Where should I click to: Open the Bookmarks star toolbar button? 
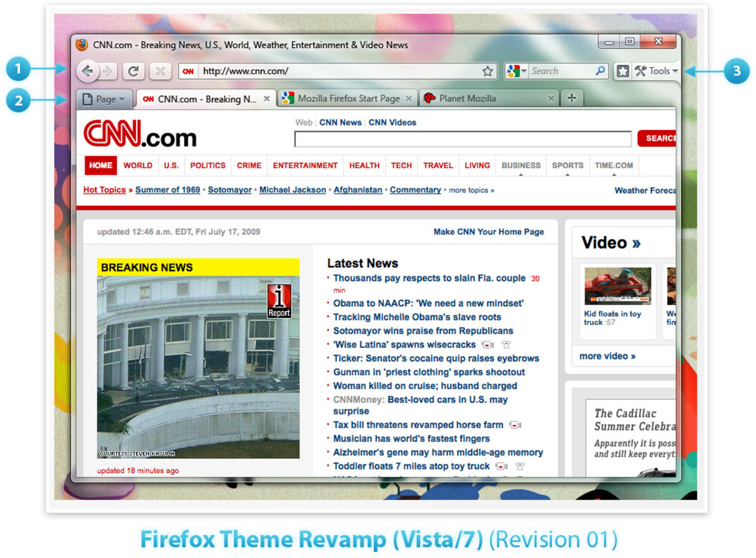(623, 71)
